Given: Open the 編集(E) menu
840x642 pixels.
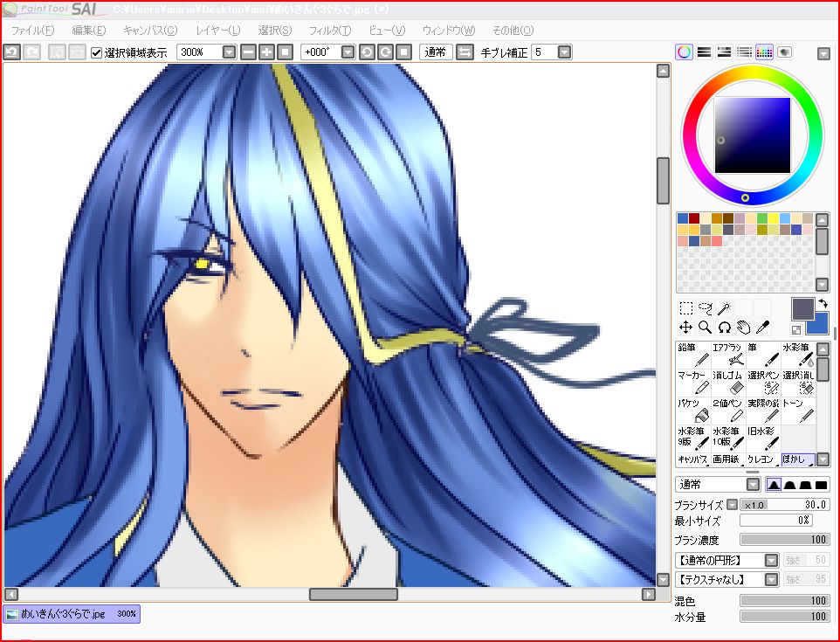Looking at the screenshot, I should [88, 30].
